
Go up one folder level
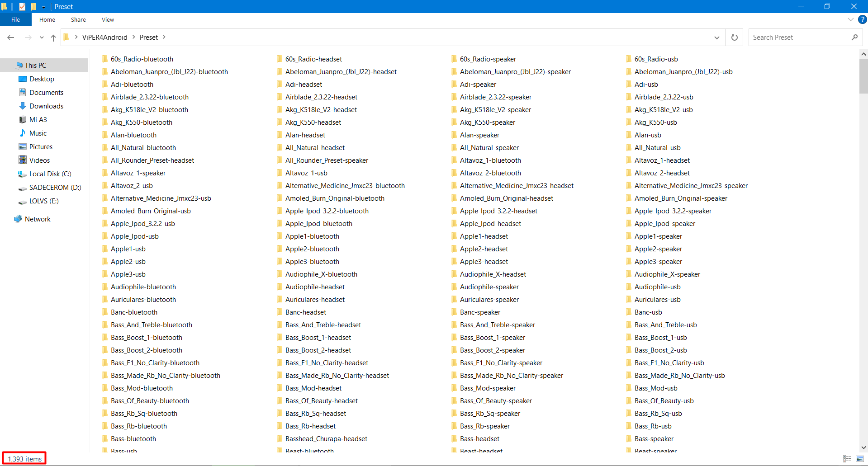pyautogui.click(x=53, y=38)
